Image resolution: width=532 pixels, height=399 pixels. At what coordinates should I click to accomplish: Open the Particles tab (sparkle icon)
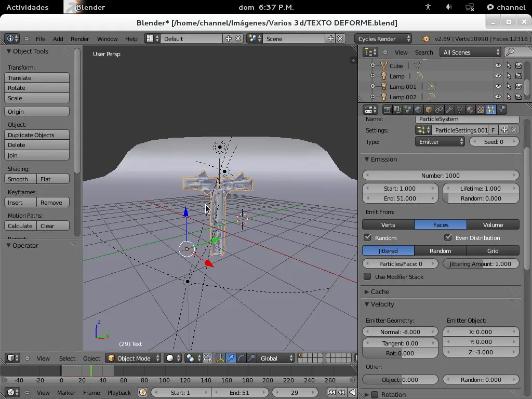pos(491,110)
